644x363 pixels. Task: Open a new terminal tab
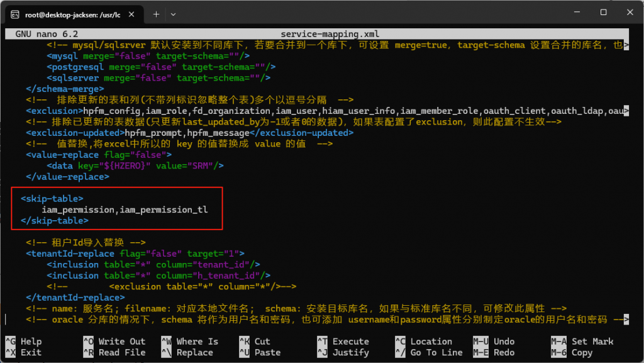(x=156, y=14)
